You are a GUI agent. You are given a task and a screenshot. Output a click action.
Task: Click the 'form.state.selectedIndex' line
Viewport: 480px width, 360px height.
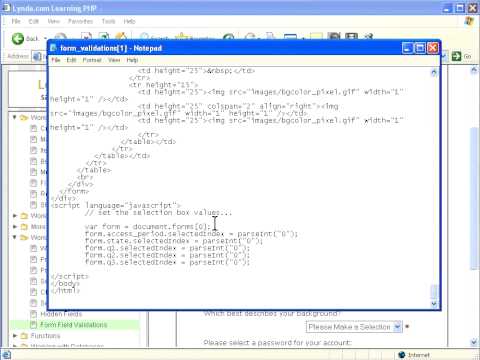pos(174,241)
